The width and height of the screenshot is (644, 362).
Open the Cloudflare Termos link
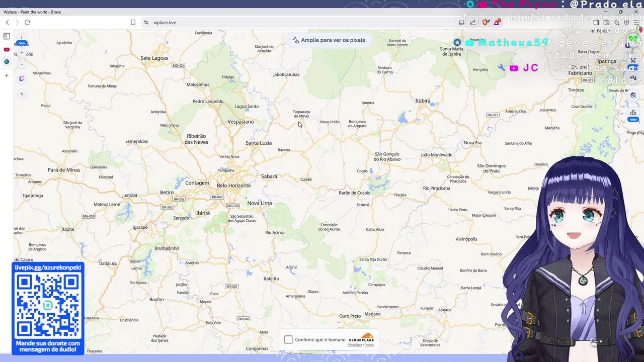(369, 345)
